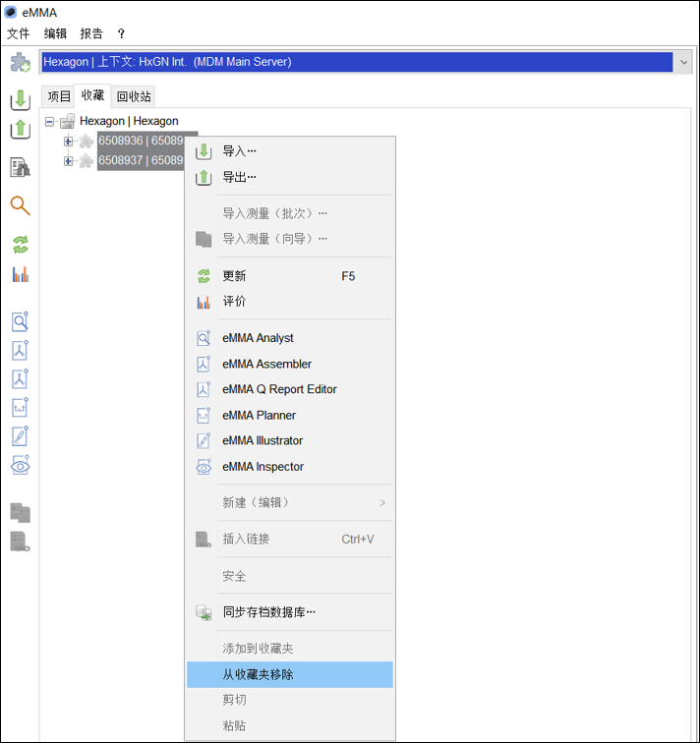Screen dimensions: 700x743
Task: Open the context server dropdown arrow
Action: point(683,62)
